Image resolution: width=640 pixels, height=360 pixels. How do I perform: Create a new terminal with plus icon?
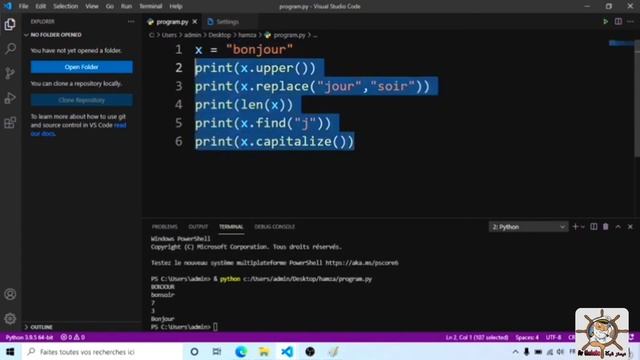(x=575, y=227)
